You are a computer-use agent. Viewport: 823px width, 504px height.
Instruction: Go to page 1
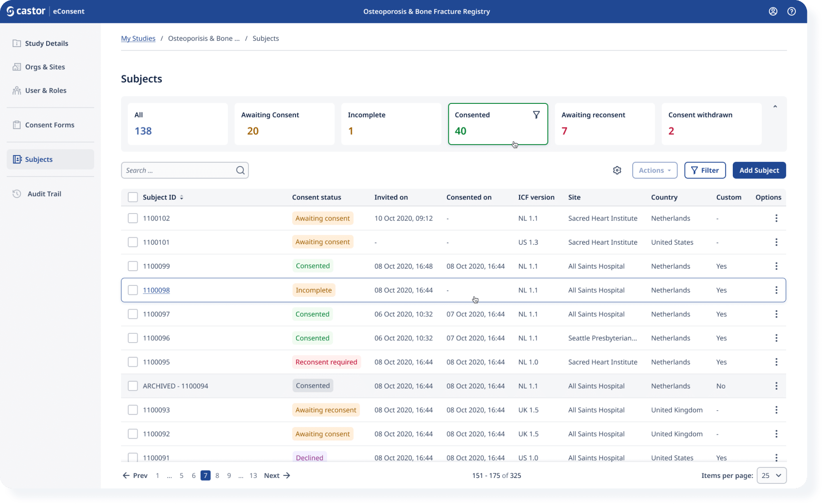pyautogui.click(x=158, y=475)
